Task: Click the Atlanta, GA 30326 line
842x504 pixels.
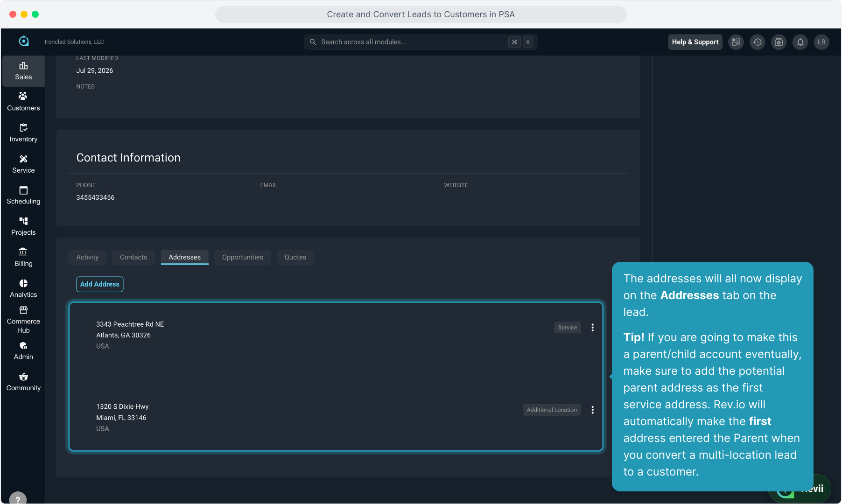Action: (124, 335)
